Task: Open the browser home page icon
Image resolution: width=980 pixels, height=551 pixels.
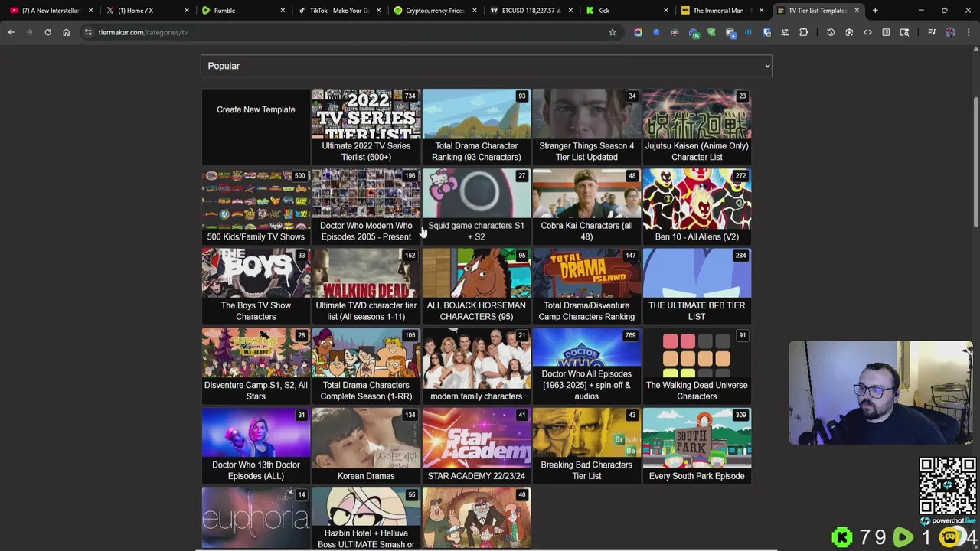Action: (66, 32)
